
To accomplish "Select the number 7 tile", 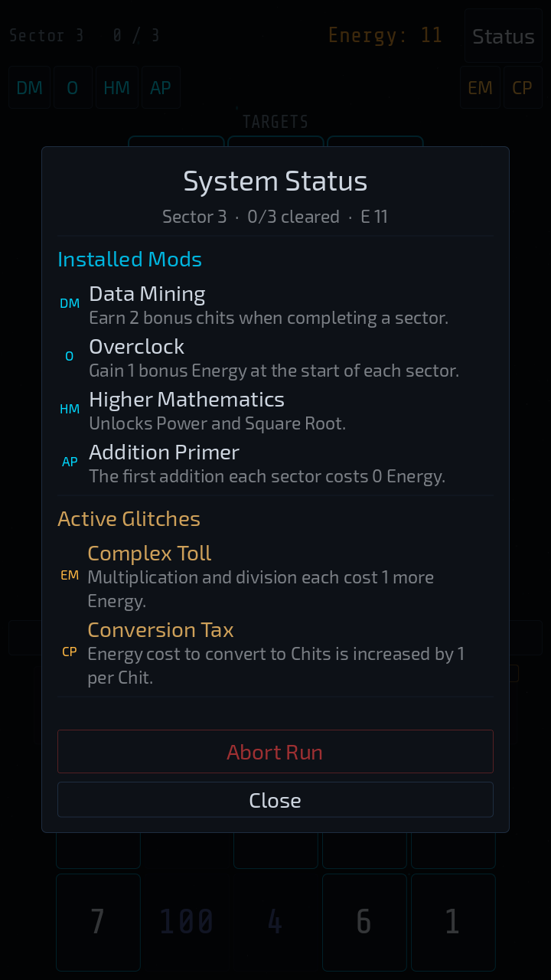I will coord(98,922).
